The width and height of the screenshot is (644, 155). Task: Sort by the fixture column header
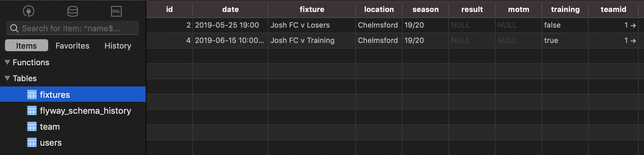pyautogui.click(x=312, y=9)
